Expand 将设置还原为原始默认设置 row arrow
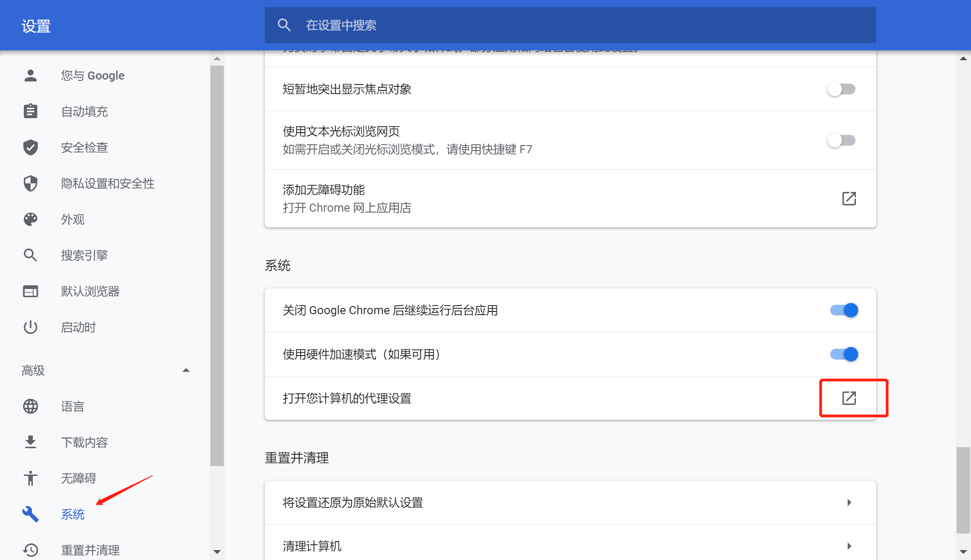Viewport: 971px width, 560px height. click(x=849, y=502)
